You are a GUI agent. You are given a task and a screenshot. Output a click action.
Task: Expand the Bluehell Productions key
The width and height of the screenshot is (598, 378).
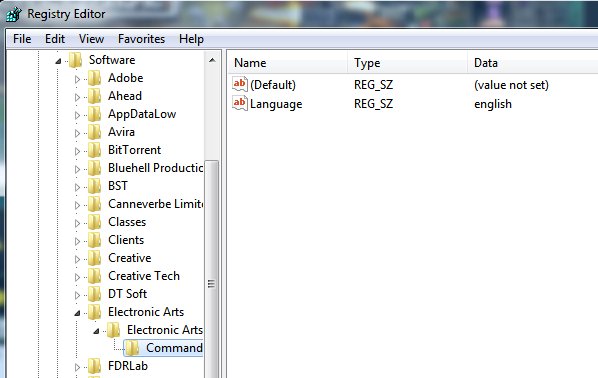[x=77, y=169]
